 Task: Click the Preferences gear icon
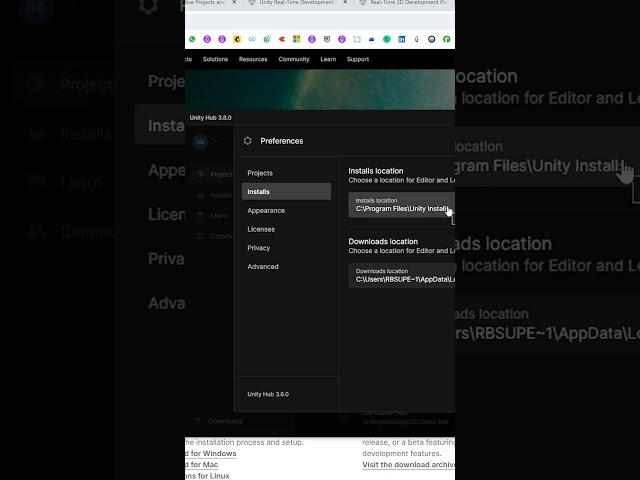coord(247,141)
